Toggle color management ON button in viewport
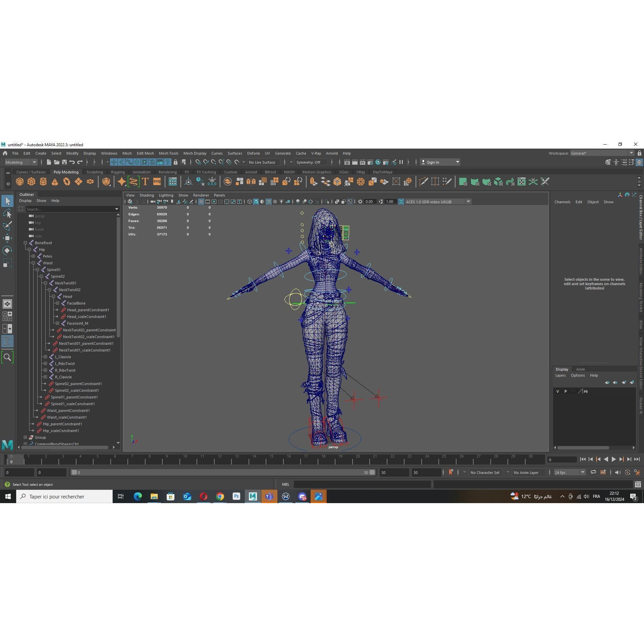 pyautogui.click(x=401, y=202)
